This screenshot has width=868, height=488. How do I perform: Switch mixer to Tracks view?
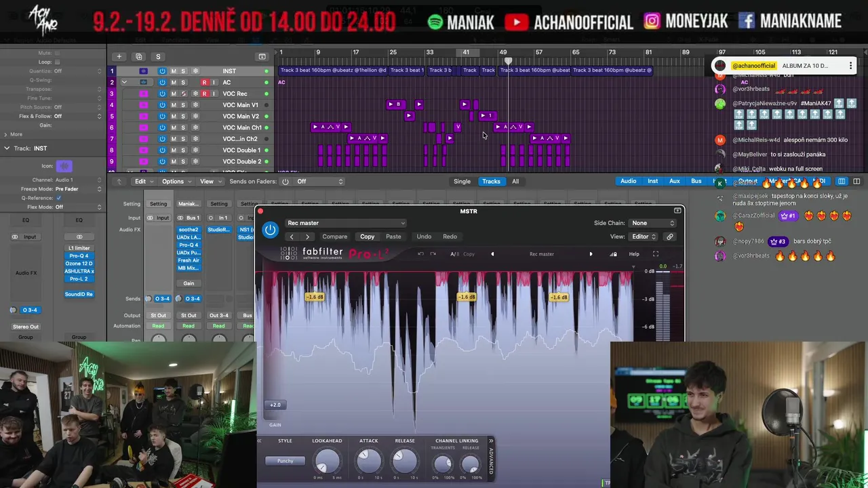point(491,182)
